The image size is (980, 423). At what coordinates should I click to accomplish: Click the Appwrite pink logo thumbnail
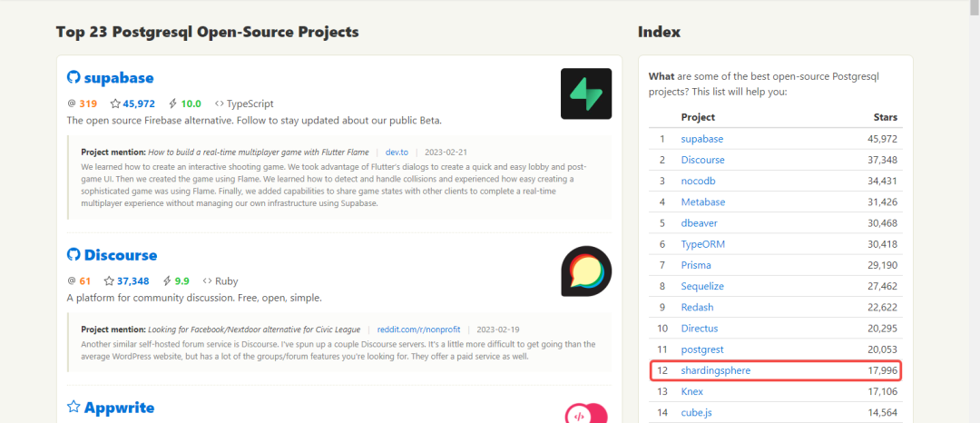click(x=585, y=413)
